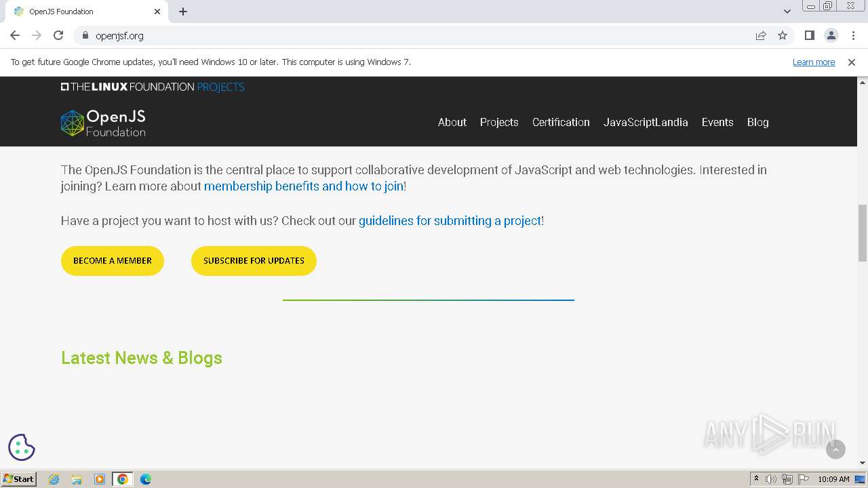Open Chrome side panel icon
The image size is (868, 488).
[x=809, y=35]
